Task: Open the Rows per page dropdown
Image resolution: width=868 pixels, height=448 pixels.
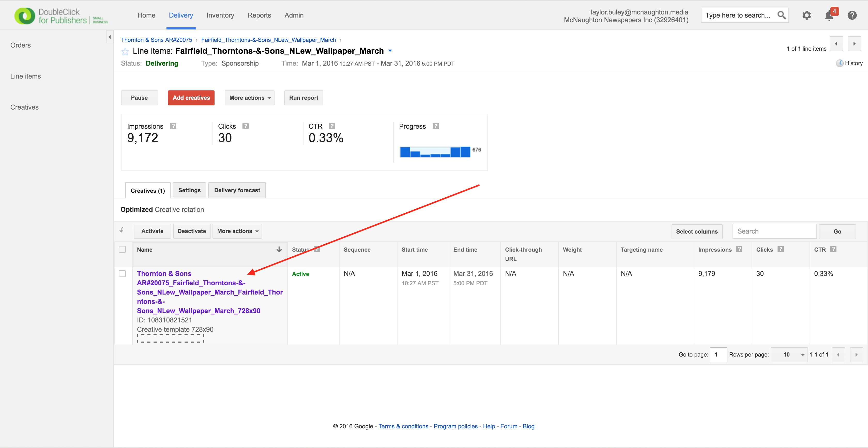Action: coord(789,355)
